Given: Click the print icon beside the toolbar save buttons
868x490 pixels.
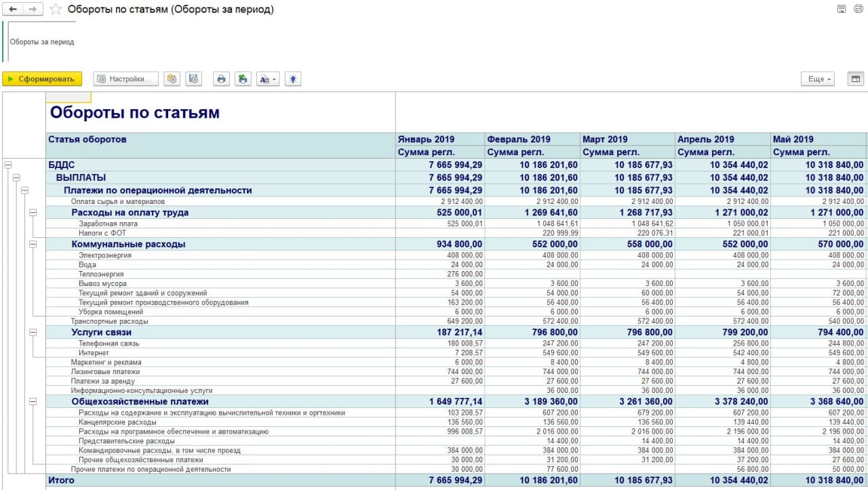Looking at the screenshot, I should (x=220, y=79).
